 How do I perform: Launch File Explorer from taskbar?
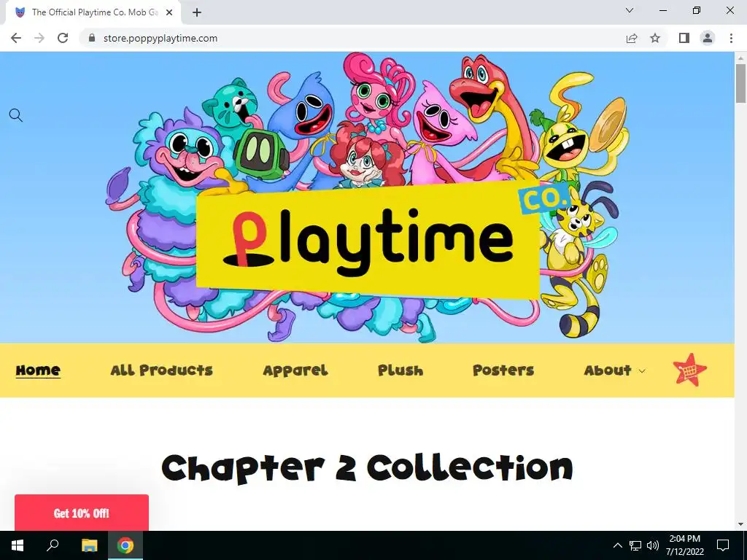tap(89, 545)
